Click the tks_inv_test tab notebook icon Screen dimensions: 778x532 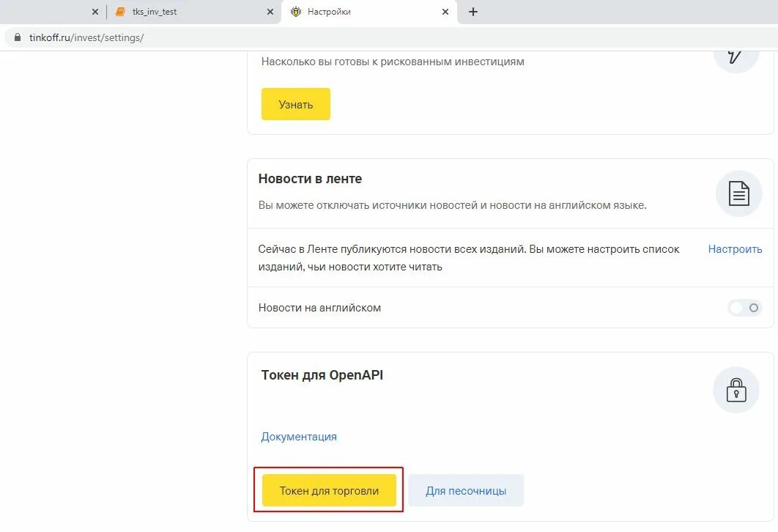tap(120, 12)
